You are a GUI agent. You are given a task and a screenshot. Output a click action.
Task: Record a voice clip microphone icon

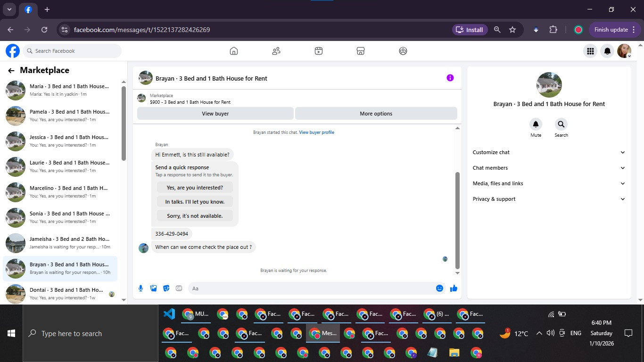140,288
